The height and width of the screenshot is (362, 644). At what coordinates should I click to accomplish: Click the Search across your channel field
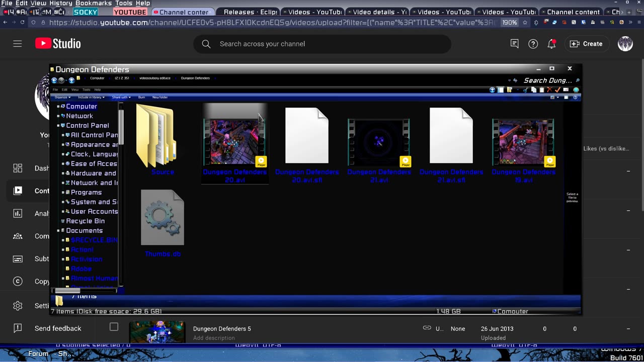(322, 44)
